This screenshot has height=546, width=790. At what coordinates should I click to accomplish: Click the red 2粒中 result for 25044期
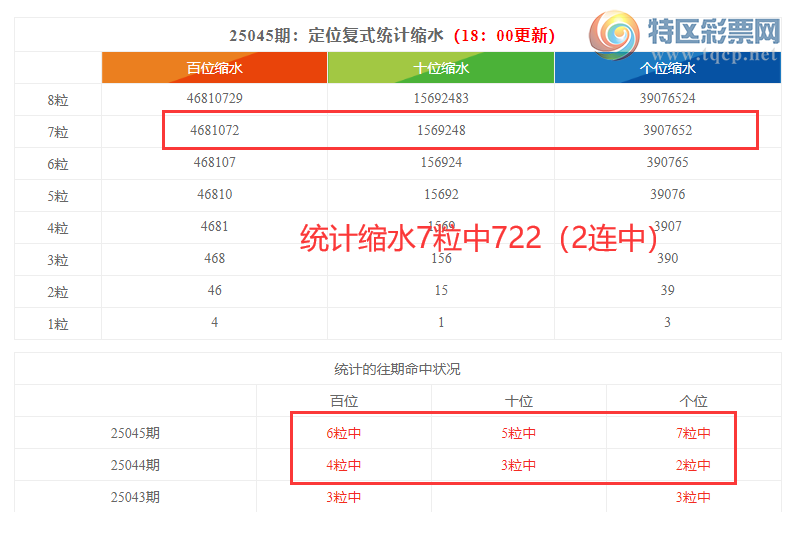click(693, 465)
